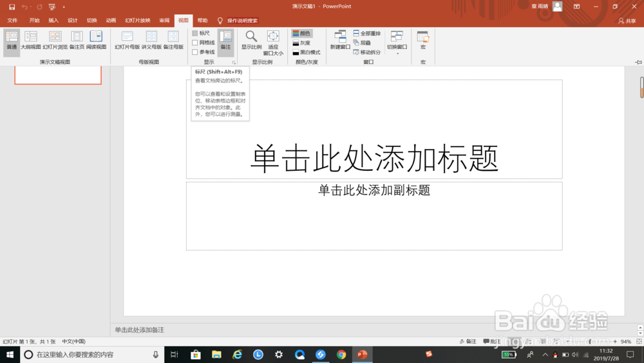Image resolution: width=644 pixels, height=363 pixels.
Task: Open 备注母版 notes master view
Action: [173, 40]
